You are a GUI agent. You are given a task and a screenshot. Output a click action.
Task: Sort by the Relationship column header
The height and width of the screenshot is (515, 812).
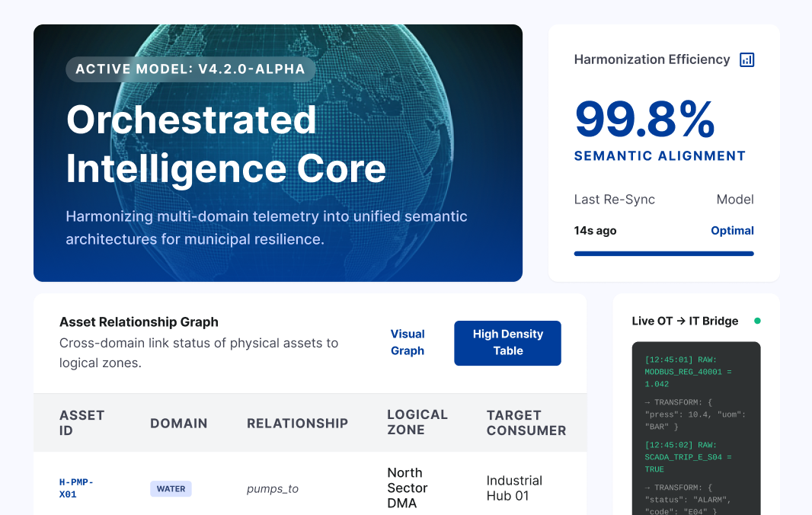click(297, 424)
